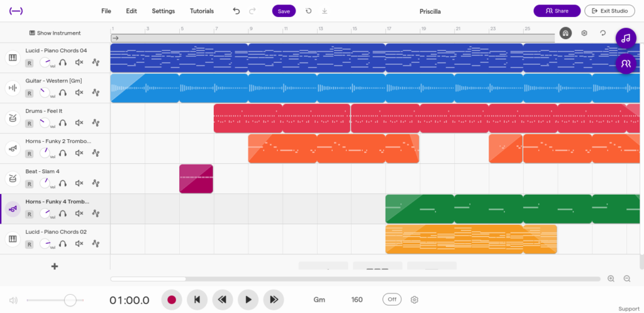Add a new track with plus icon
Image resolution: width=644 pixels, height=313 pixels.
55,266
